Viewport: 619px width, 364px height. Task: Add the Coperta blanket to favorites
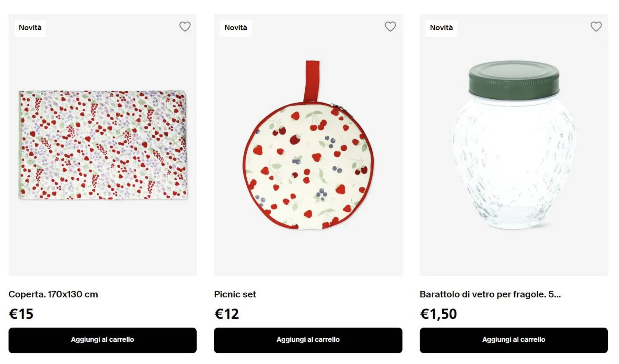(x=185, y=26)
